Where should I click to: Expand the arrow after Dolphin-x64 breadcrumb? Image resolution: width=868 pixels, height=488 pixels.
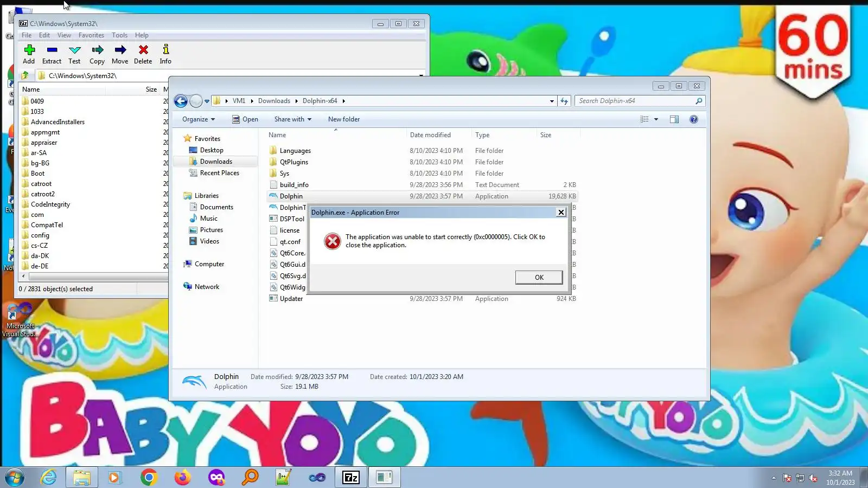pyautogui.click(x=343, y=101)
